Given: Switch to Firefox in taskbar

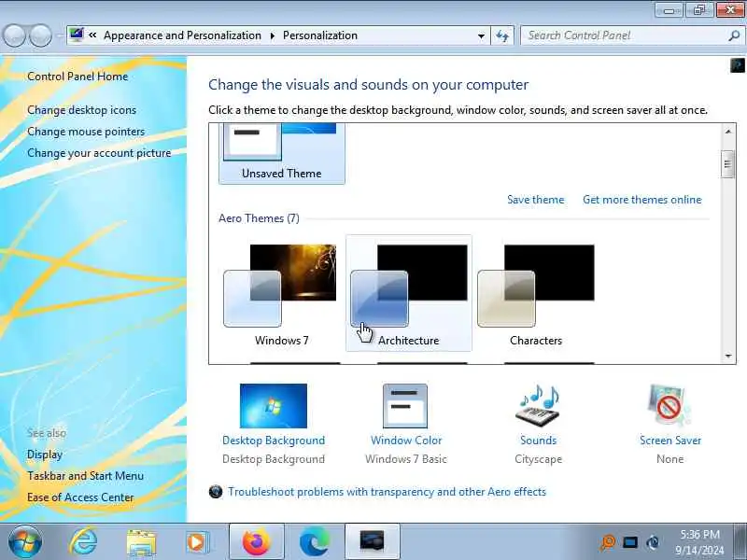Looking at the screenshot, I should point(256,542).
